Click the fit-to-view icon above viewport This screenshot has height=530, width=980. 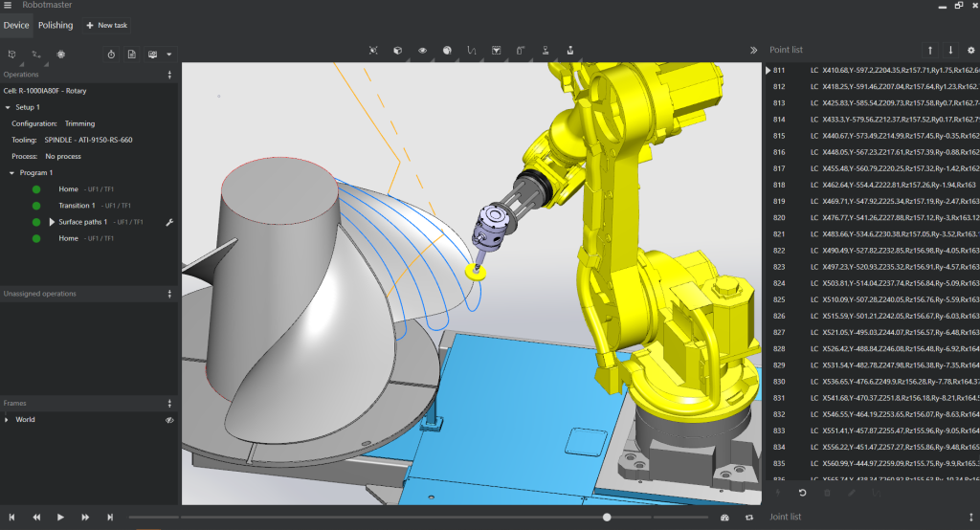pos(373,50)
